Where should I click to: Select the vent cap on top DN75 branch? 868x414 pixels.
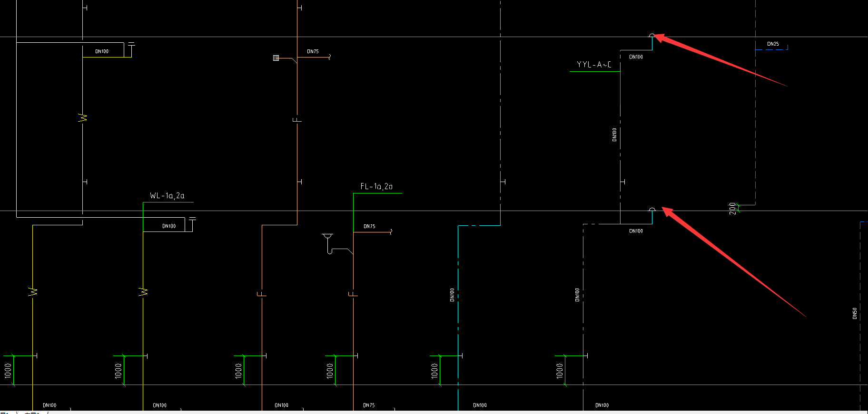[329, 57]
